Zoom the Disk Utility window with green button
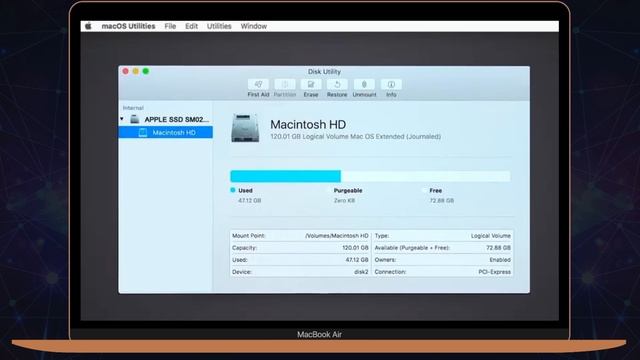The height and width of the screenshot is (360, 640). pyautogui.click(x=146, y=71)
